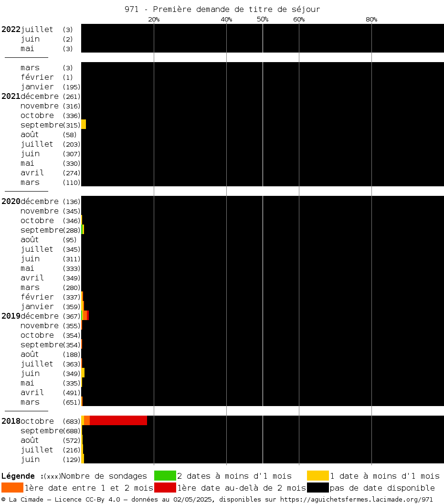
Task: Click the yellow segment of the juin (349) bar
Action: (x=83, y=373)
